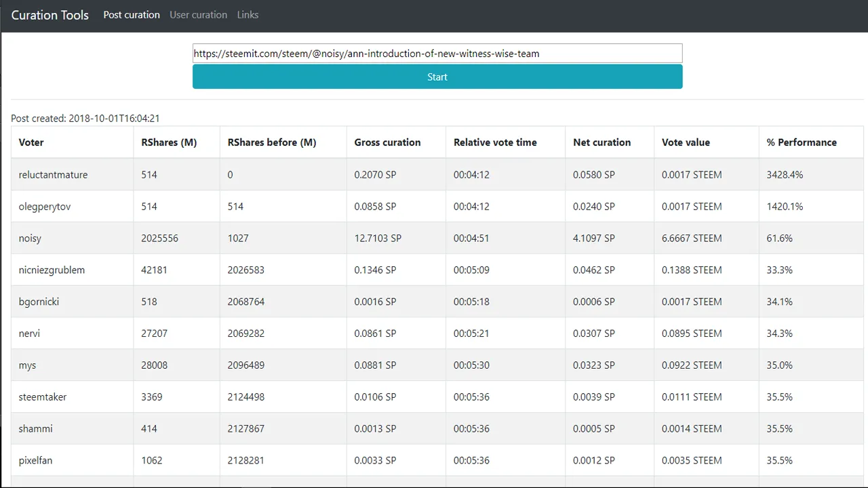Select the post created timestamp text
This screenshot has width=868, height=488.
[x=85, y=119]
